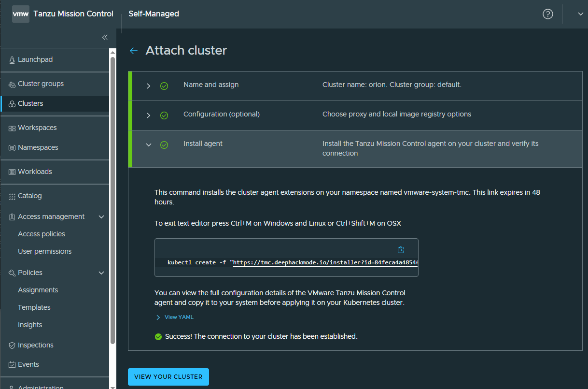Viewport: 588px width, 389px height.
Task: Click the Launchpad rocket icon
Action: 12,60
